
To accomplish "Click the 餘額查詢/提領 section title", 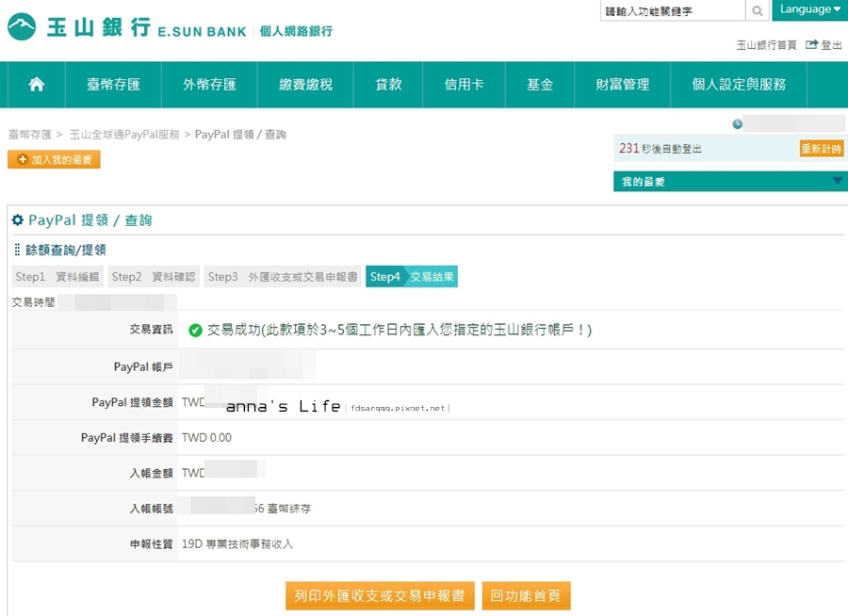I will tap(65, 250).
